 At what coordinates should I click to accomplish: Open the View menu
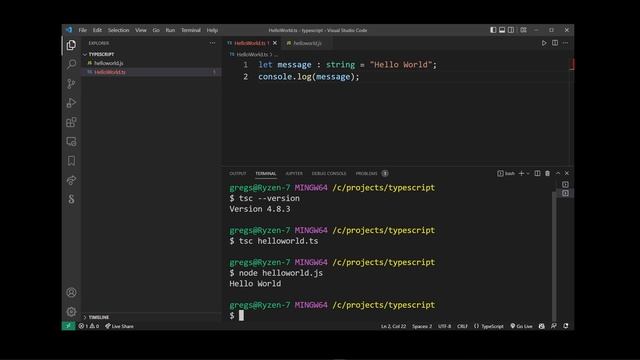point(141,30)
